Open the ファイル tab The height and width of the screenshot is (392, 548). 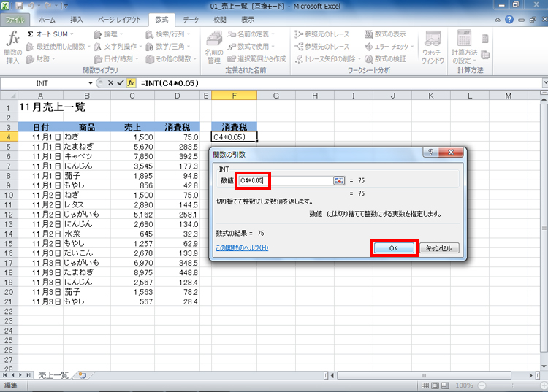click(15, 20)
